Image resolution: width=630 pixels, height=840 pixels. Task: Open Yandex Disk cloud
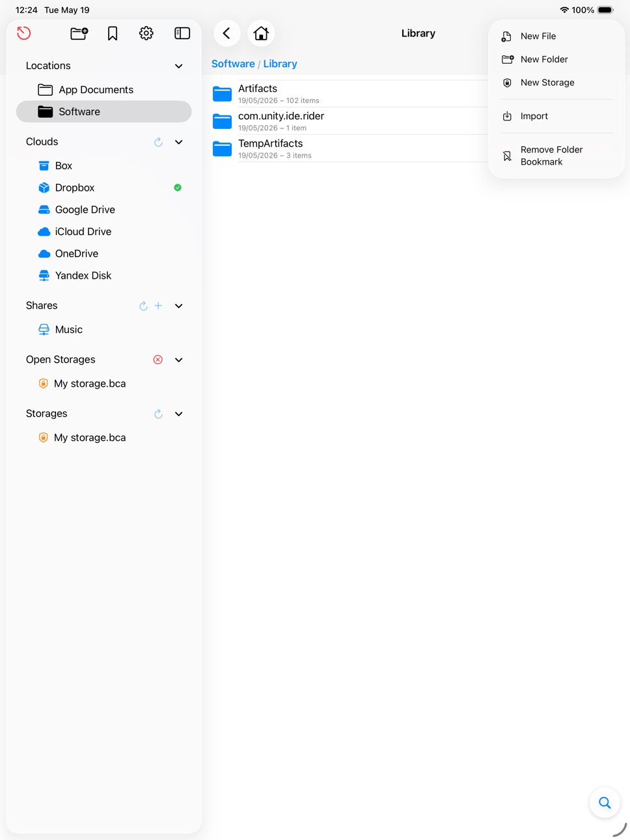(x=103, y=275)
